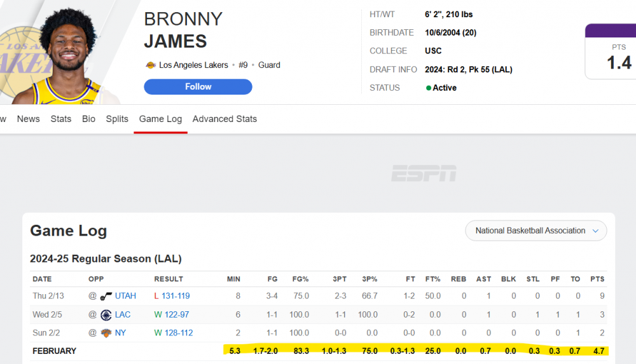Click the small Lakers logo beside team name
This screenshot has width=636, height=364.
(151, 65)
